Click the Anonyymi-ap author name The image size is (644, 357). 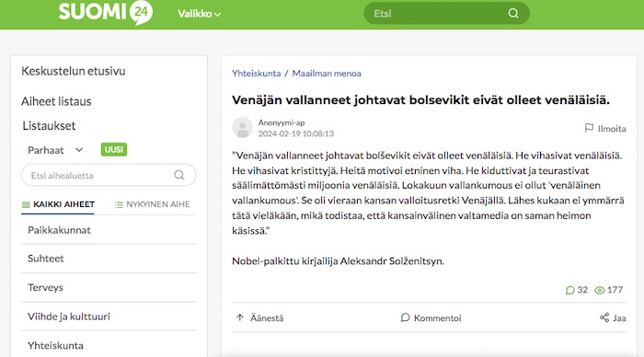pos(282,122)
